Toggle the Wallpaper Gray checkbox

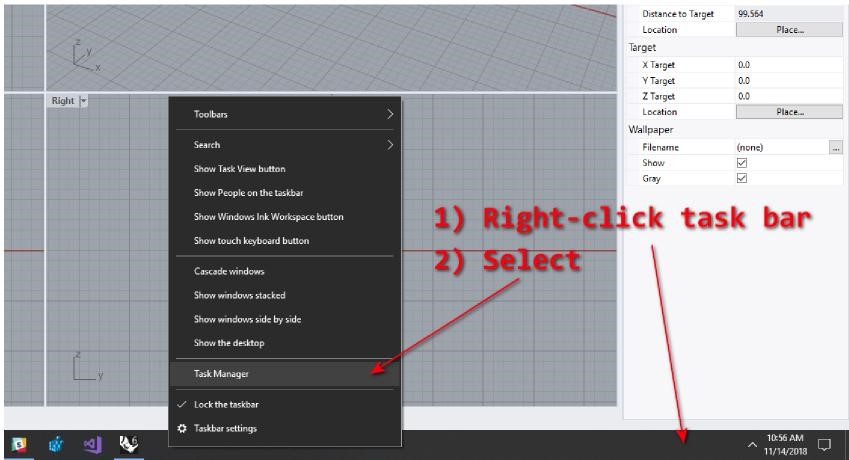742,178
